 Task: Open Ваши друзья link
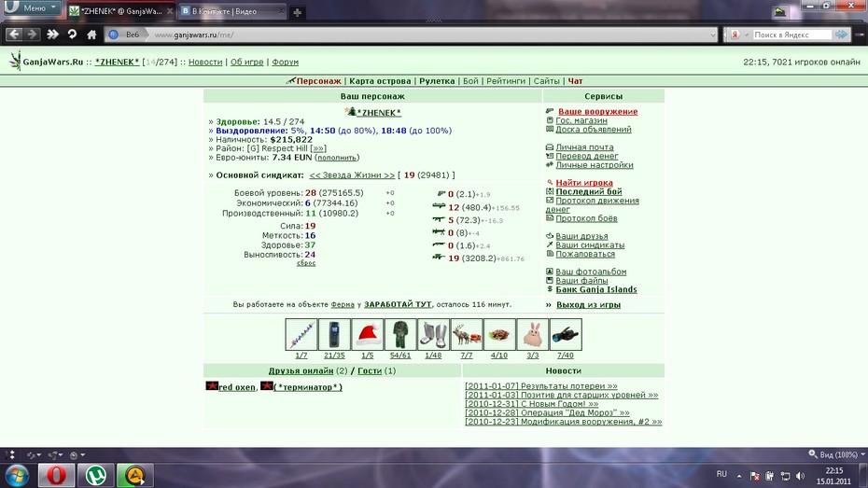581,236
